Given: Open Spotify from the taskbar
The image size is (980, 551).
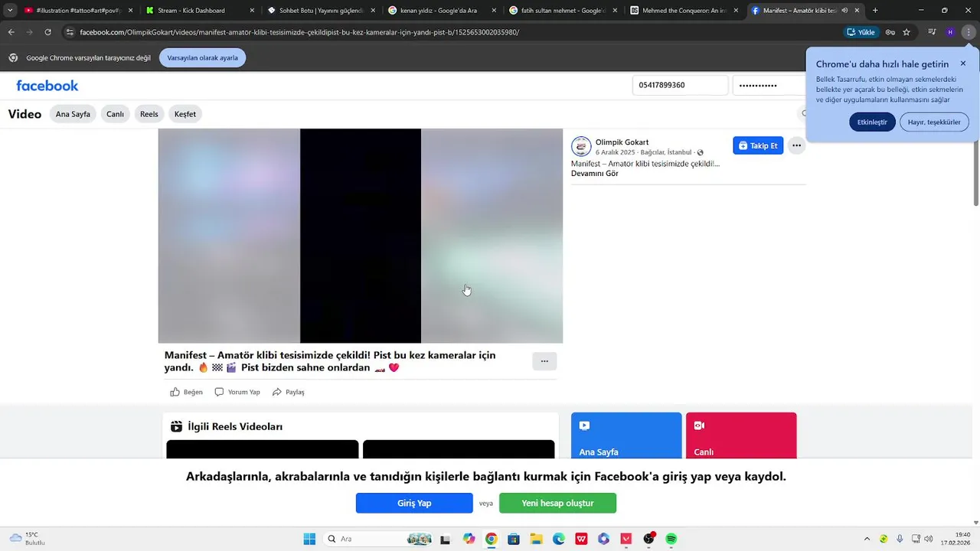Looking at the screenshot, I should (x=671, y=539).
